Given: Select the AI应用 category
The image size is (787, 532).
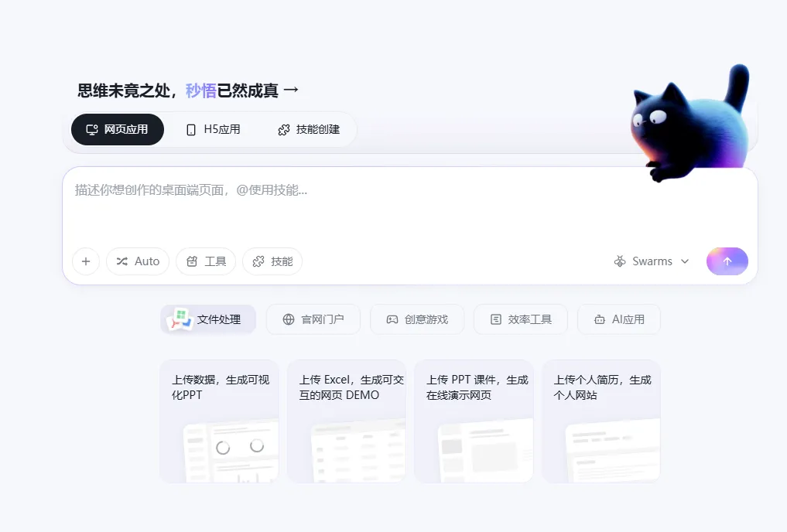Looking at the screenshot, I should pyautogui.click(x=619, y=319).
